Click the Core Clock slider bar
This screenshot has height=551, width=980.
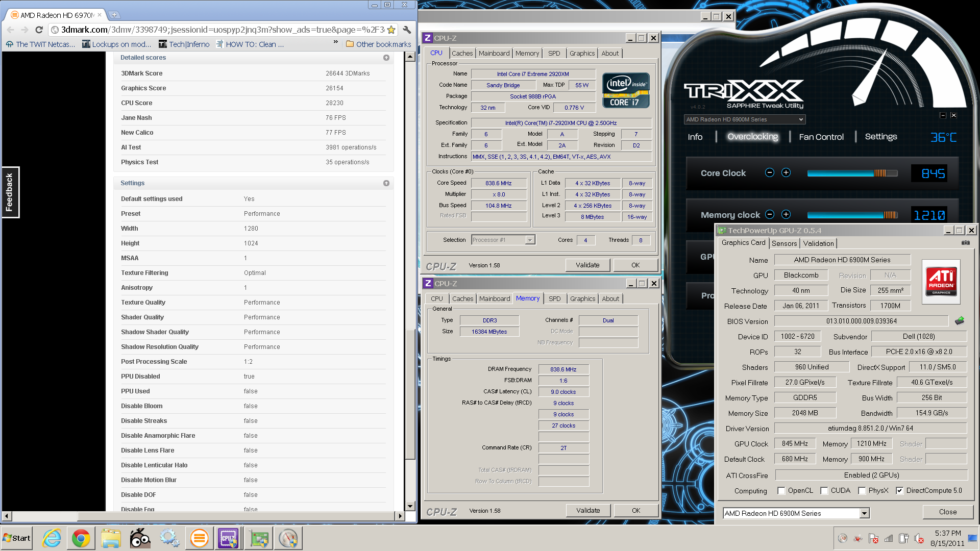click(852, 173)
